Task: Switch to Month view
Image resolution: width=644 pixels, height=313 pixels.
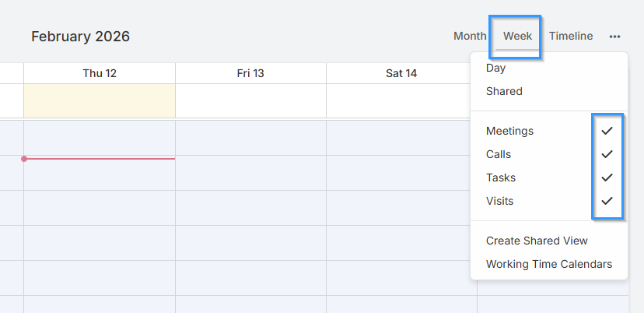Action: tap(470, 36)
